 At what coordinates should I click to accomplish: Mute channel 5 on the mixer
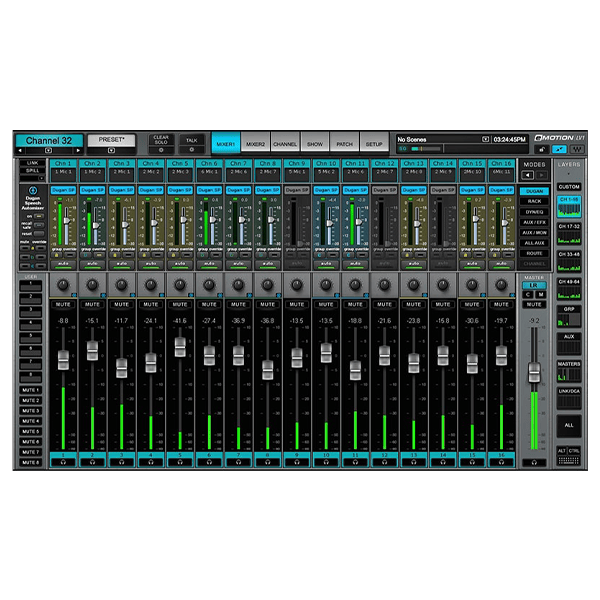tap(180, 305)
